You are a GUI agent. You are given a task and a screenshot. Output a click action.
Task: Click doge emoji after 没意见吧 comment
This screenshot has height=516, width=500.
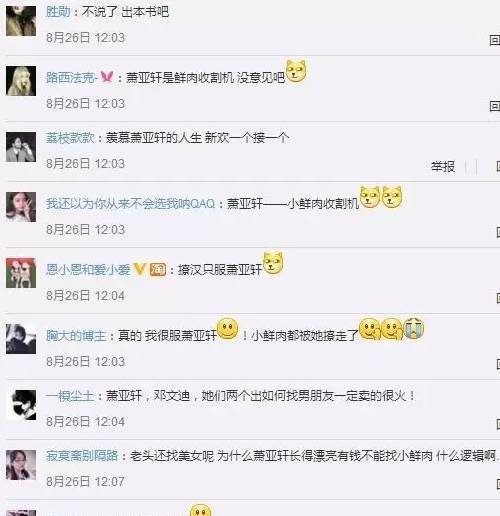click(x=296, y=71)
